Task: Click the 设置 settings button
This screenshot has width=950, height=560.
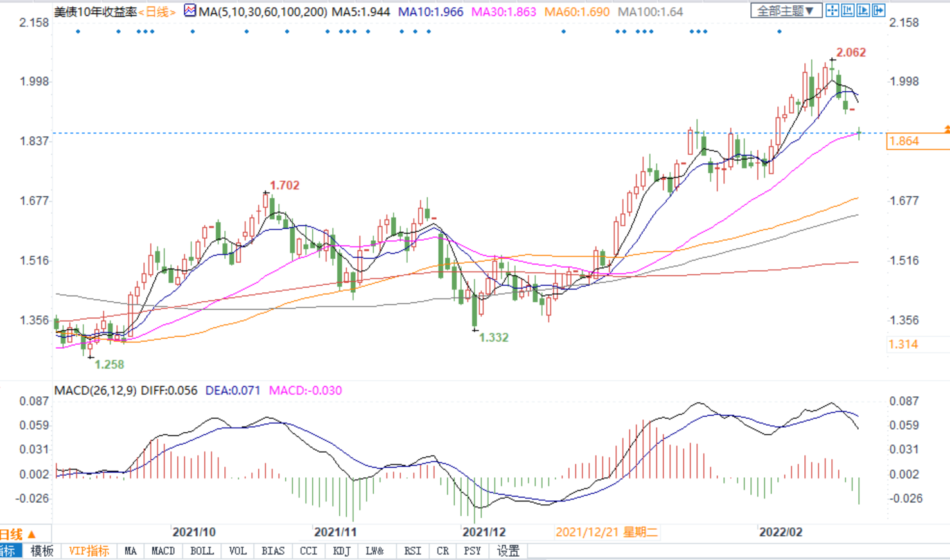Action: (x=508, y=551)
